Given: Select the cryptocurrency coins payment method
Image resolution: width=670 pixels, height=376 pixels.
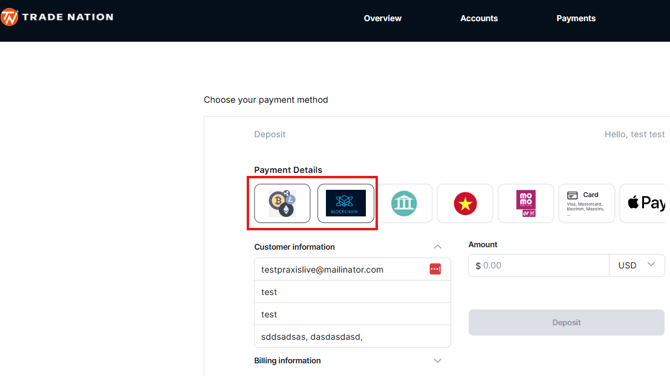Looking at the screenshot, I should pyautogui.click(x=282, y=203).
